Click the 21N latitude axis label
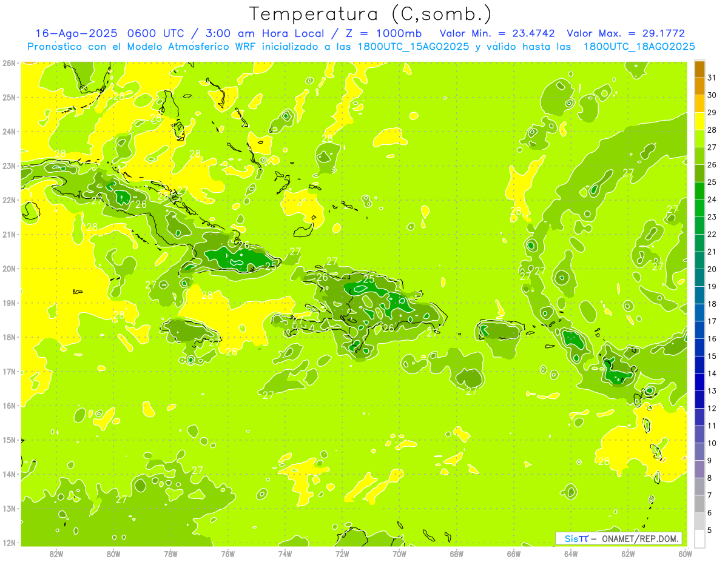 [9, 235]
